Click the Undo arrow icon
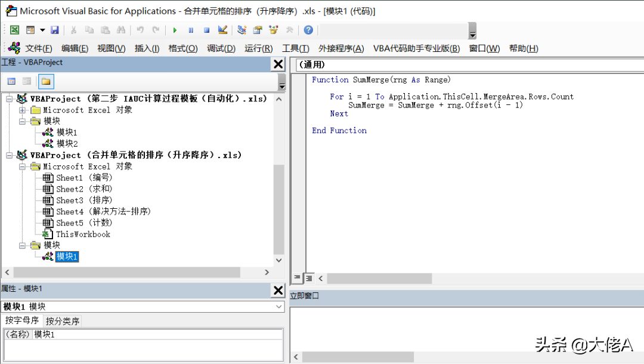644x364 pixels. [x=140, y=30]
